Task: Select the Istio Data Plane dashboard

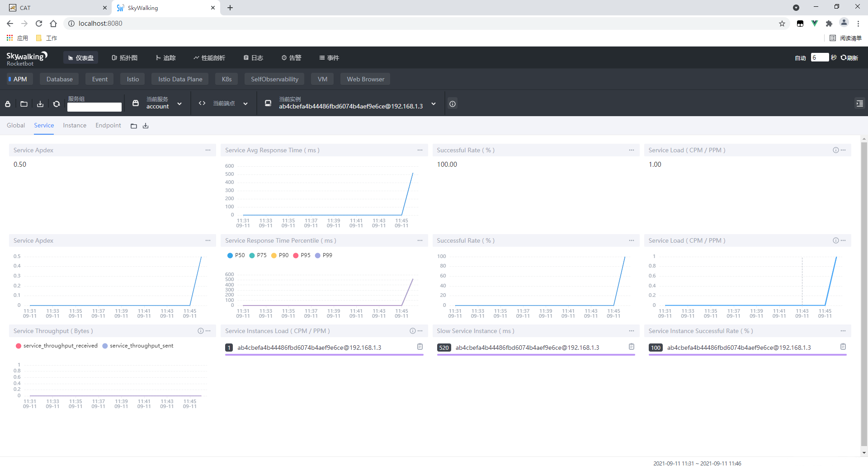Action: [180, 79]
